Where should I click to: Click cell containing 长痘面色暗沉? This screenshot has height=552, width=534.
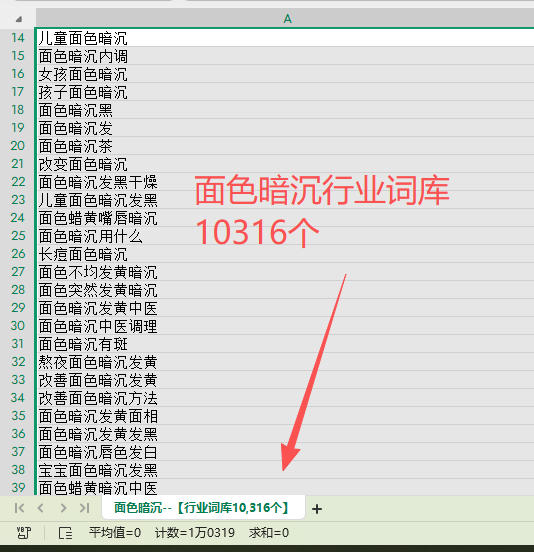point(285,253)
